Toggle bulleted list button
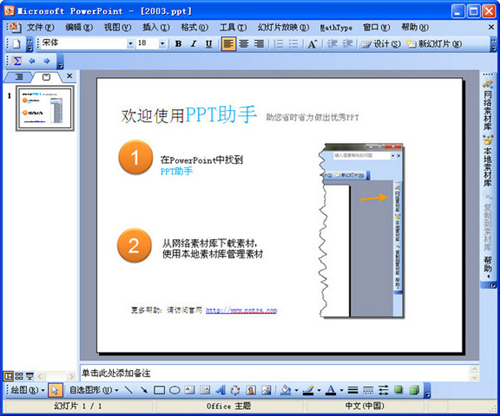The width and height of the screenshot is (500, 416). coord(293,44)
